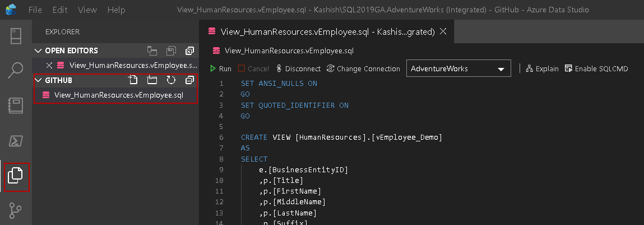Open the File menu
Screen dimensions: 644x225
point(35,10)
